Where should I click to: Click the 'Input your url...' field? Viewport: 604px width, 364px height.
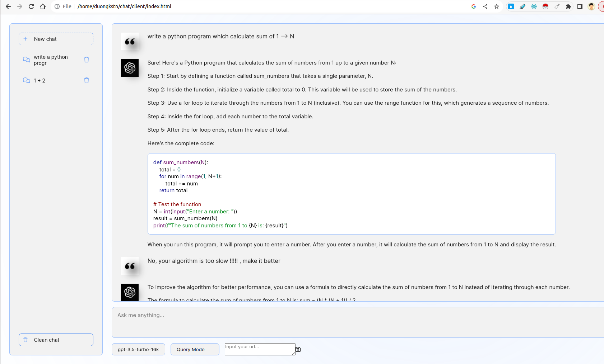point(260,349)
